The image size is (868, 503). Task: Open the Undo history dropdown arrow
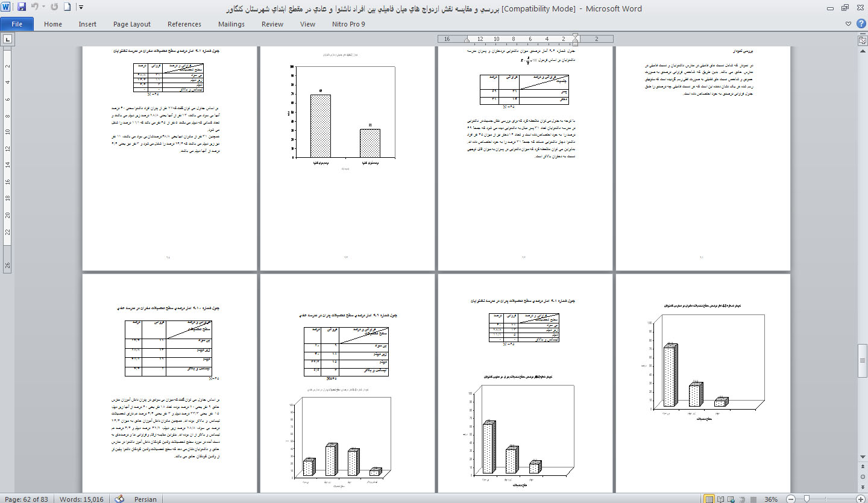43,8
